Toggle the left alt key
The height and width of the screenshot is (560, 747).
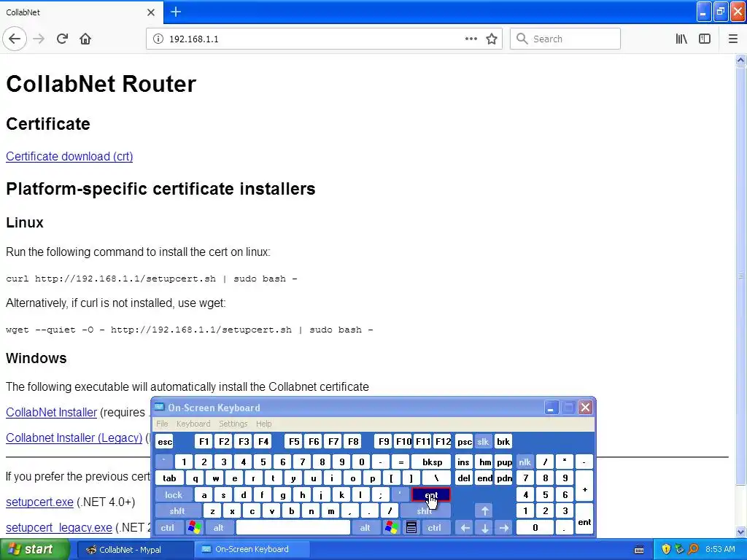click(x=218, y=528)
